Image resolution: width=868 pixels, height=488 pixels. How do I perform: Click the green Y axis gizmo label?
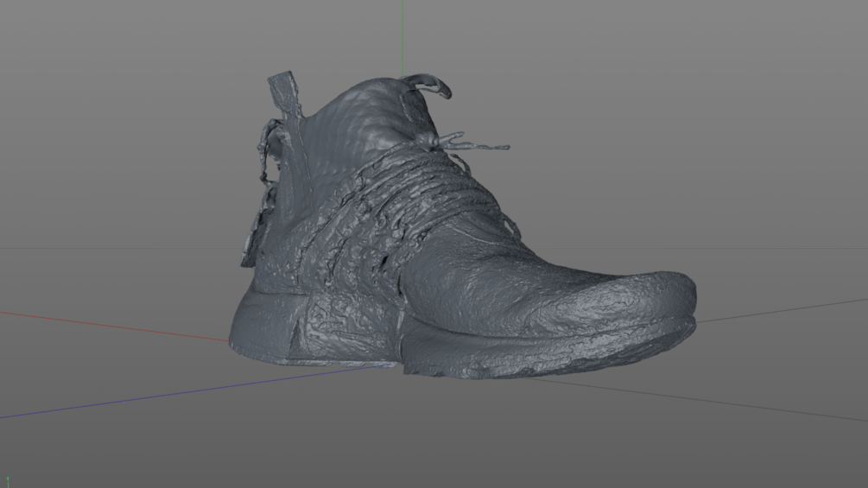(8, 478)
